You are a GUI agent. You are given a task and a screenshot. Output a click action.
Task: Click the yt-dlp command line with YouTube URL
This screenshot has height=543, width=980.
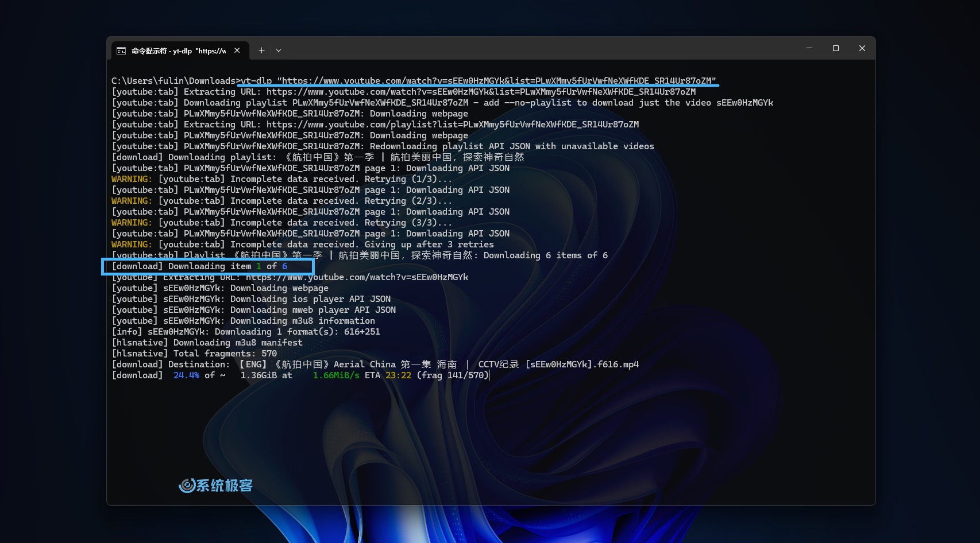click(414, 81)
